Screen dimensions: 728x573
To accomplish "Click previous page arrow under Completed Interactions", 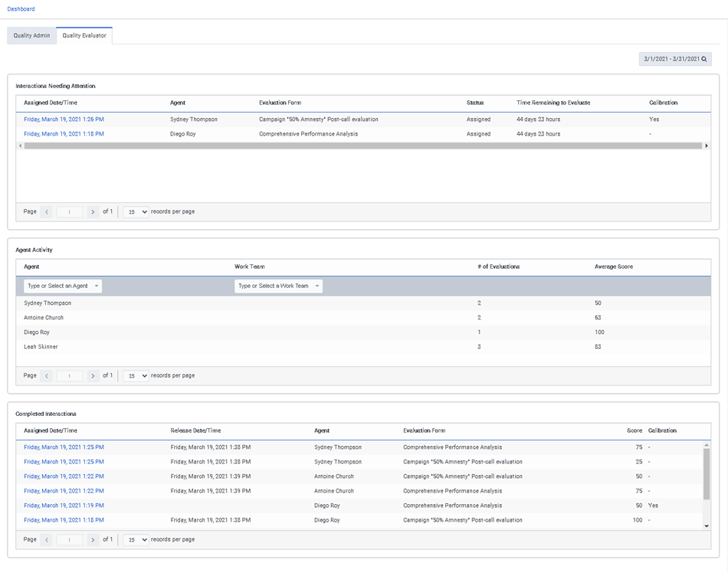I will (x=45, y=539).
